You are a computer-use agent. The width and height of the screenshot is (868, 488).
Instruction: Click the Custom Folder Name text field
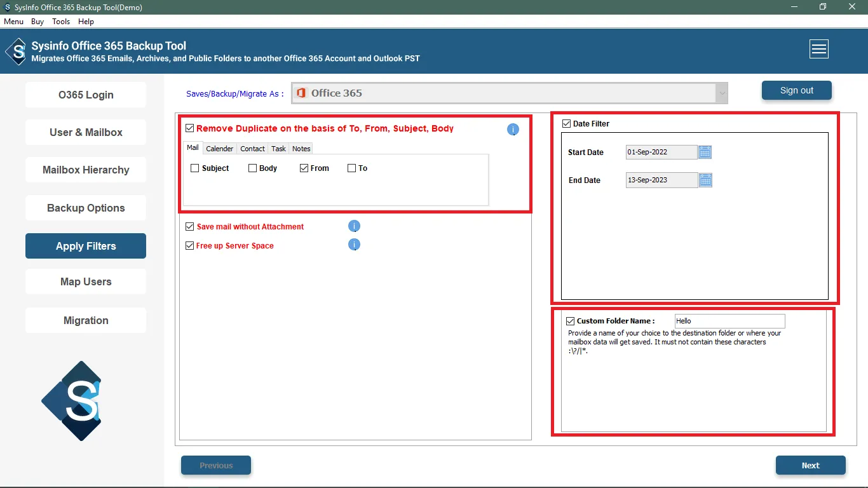coord(729,321)
